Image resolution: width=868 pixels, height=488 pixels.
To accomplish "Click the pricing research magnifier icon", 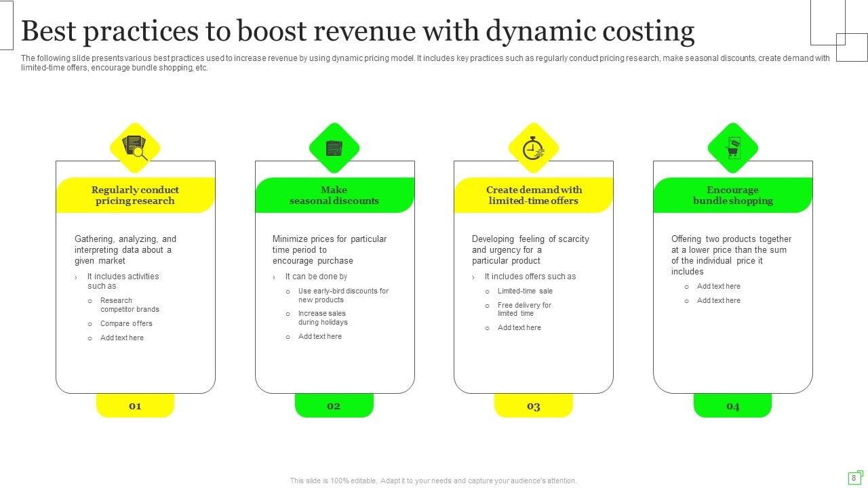I will click(x=135, y=147).
